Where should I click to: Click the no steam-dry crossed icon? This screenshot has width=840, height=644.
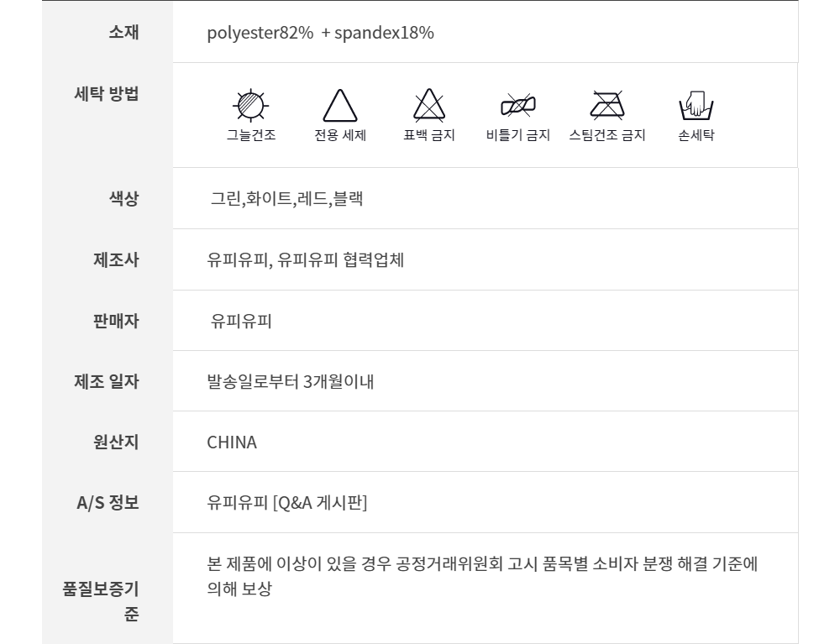coord(606,106)
